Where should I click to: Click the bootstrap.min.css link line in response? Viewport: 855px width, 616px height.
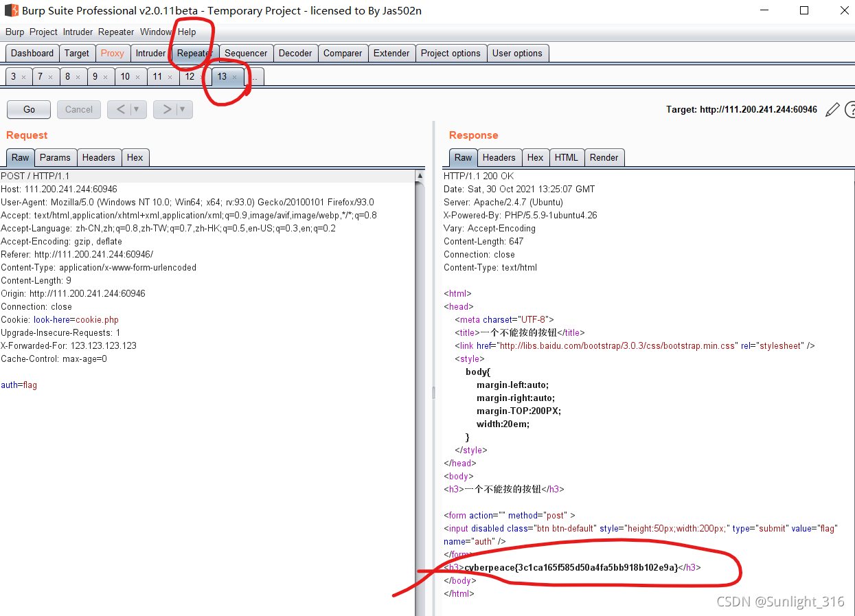pyautogui.click(x=635, y=346)
